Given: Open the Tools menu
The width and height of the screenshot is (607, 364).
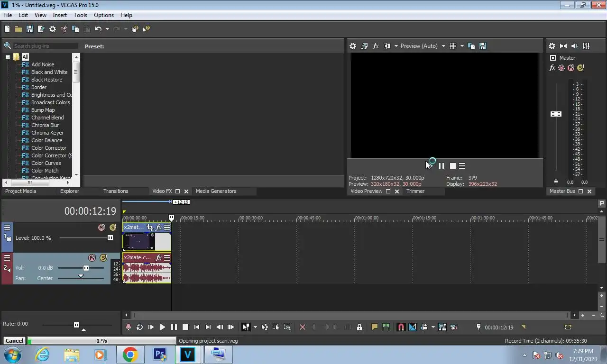Looking at the screenshot, I should click(80, 15).
